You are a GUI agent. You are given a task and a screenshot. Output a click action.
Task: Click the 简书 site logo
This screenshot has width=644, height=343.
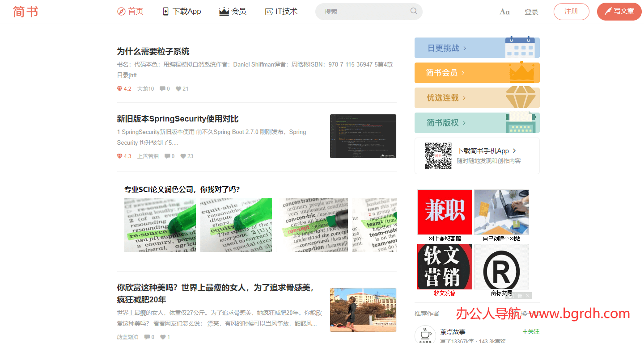(25, 12)
